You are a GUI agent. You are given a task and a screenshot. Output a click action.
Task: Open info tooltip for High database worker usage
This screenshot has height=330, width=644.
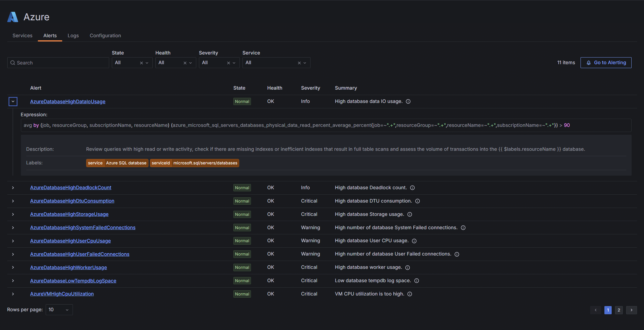click(x=408, y=268)
